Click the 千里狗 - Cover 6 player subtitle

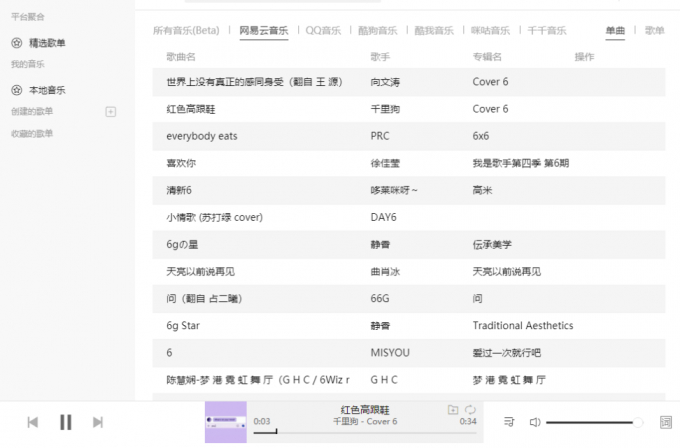pos(365,422)
